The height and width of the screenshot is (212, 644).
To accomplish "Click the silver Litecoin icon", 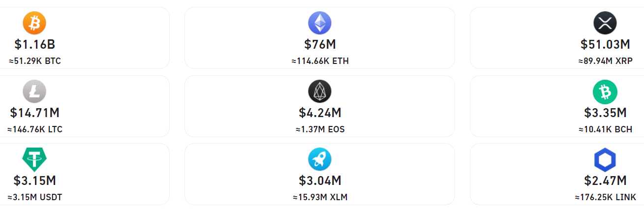I will coord(34,91).
